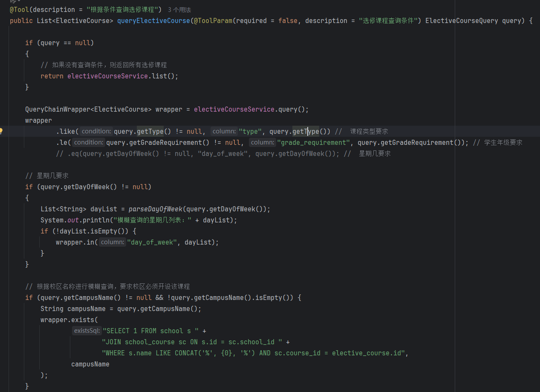The width and height of the screenshot is (540, 392).
Task: Click the "JOIN school_course sc ON" string line
Action: click(x=192, y=342)
